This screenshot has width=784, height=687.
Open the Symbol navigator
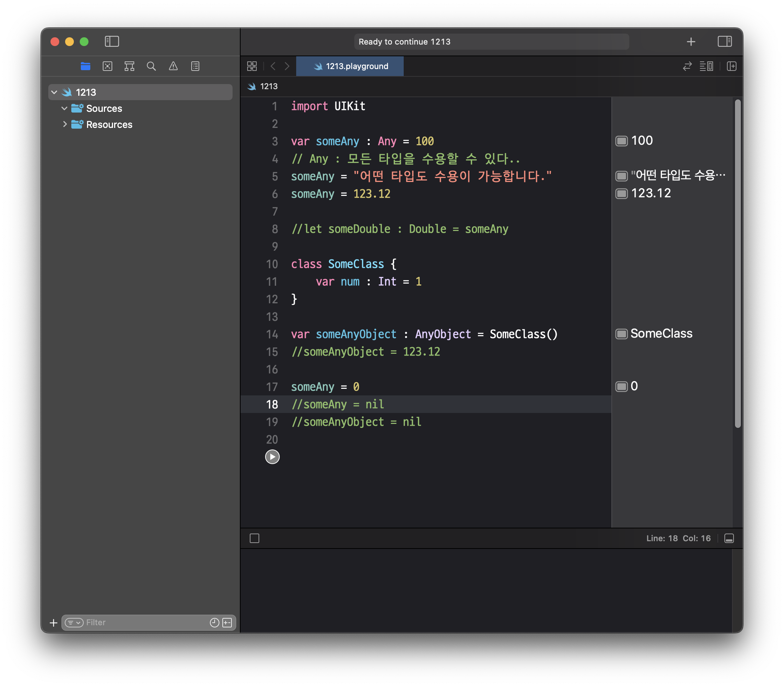[x=129, y=66]
